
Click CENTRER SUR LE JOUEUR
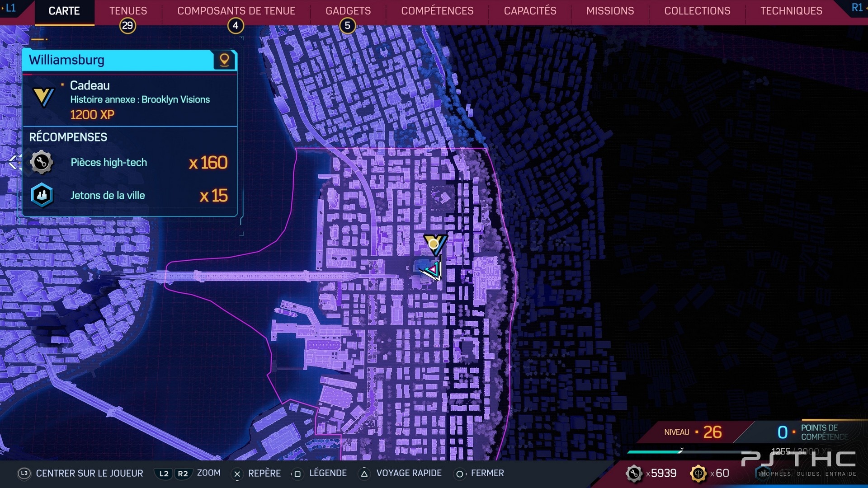tap(90, 473)
